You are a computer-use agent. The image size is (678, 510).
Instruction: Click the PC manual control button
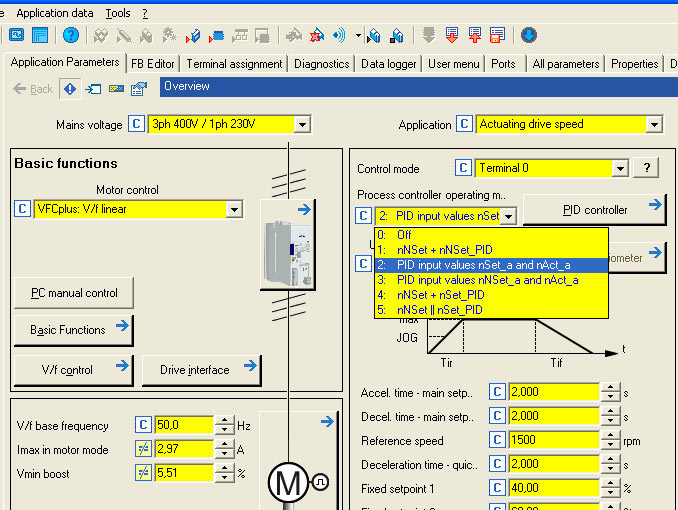[x=73, y=293]
